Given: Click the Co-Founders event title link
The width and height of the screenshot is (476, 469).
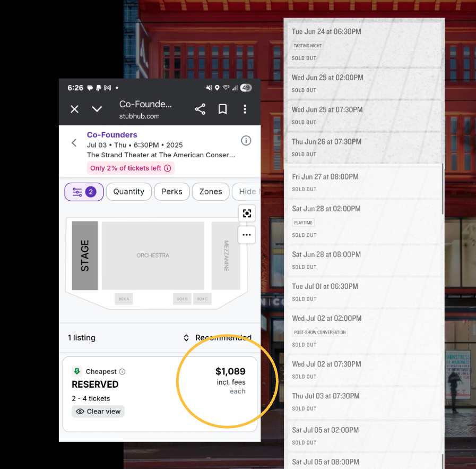Looking at the screenshot, I should click(112, 135).
